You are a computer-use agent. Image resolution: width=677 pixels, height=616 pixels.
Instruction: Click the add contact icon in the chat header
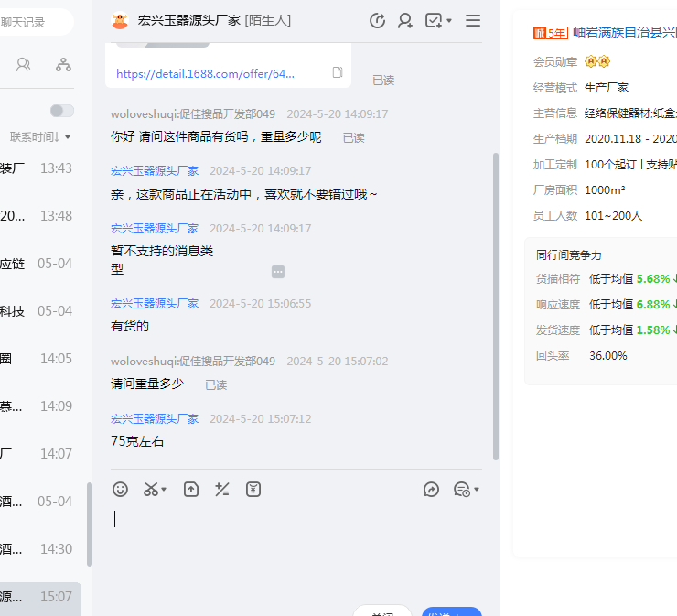coord(404,20)
